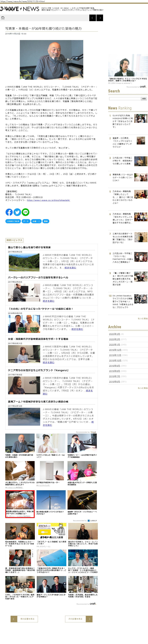Open the J-WAVE NEWS logo
The image size is (148, 644).
[x=20, y=9]
